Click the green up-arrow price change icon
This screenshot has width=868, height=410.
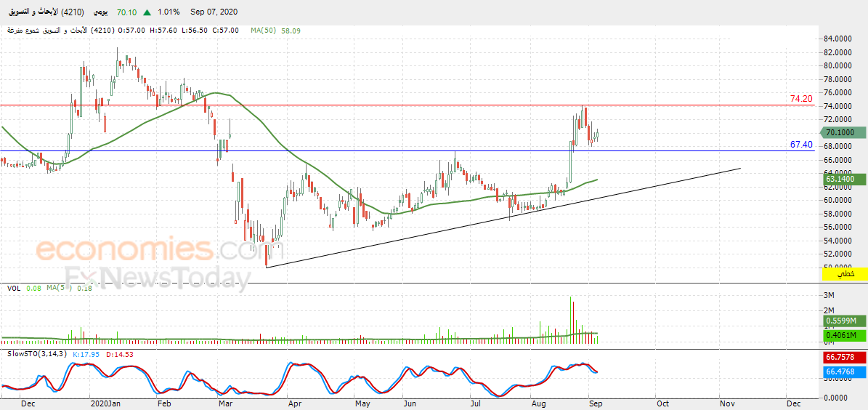pos(147,12)
